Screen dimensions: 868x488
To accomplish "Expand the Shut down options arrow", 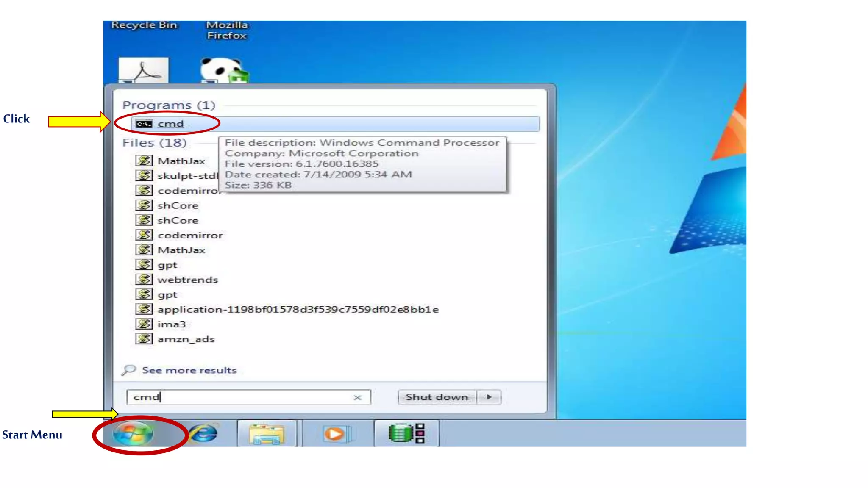I will tap(489, 397).
